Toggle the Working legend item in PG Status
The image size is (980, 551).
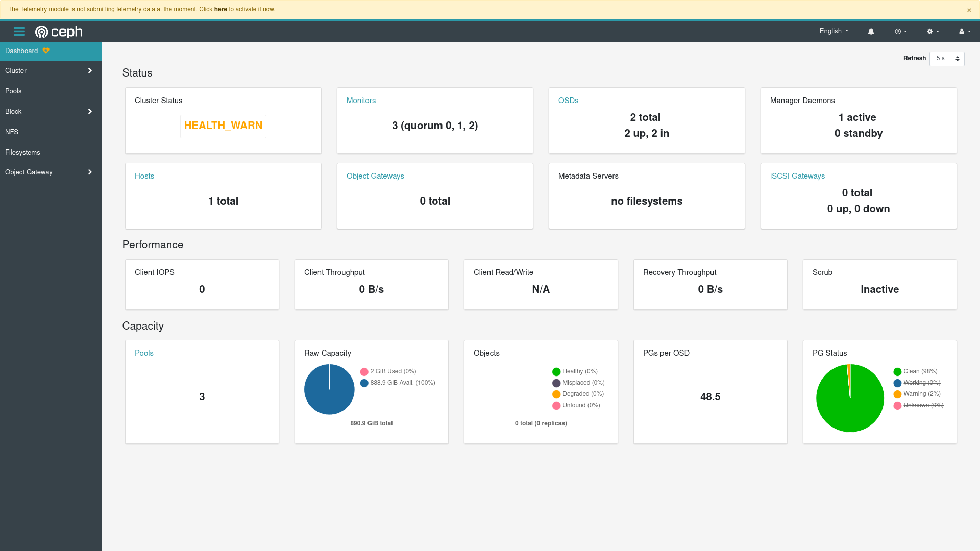pos(921,383)
